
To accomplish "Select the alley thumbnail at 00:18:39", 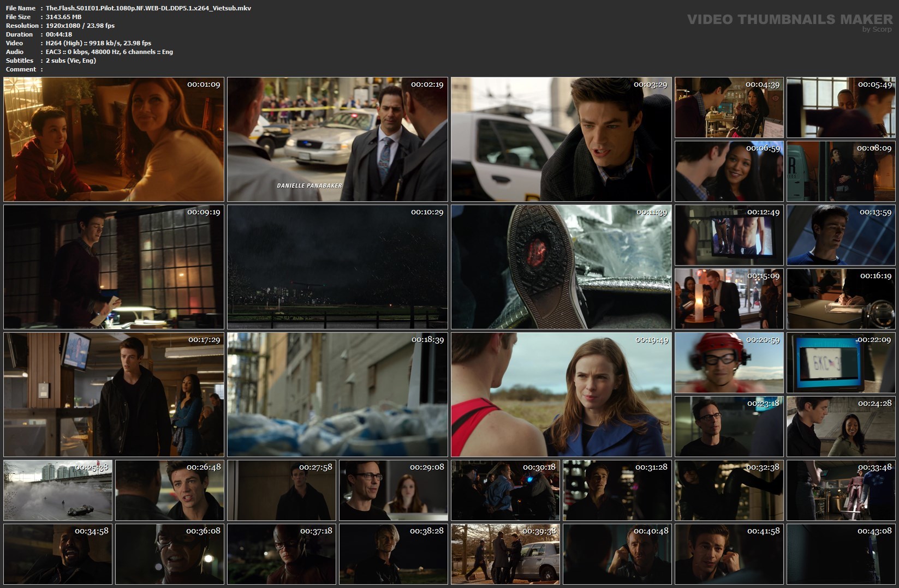I will tap(337, 394).
